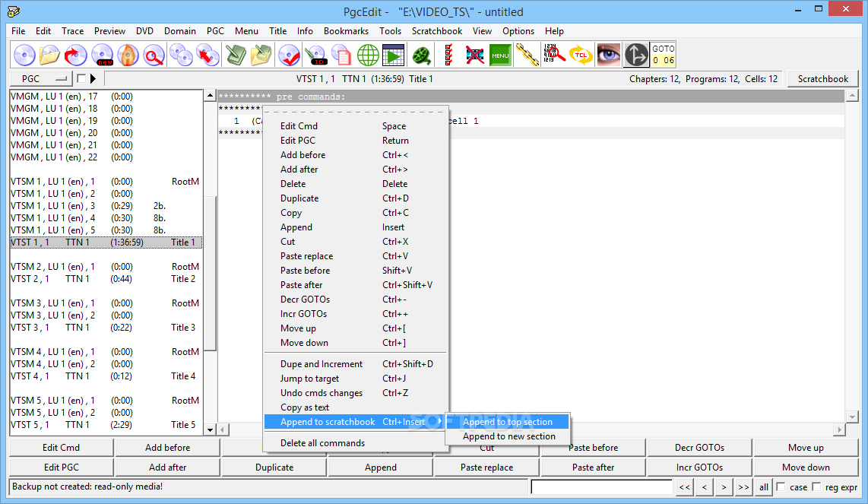868x504 pixels.
Task: Open the Bookmarks menu
Action: 346,31
